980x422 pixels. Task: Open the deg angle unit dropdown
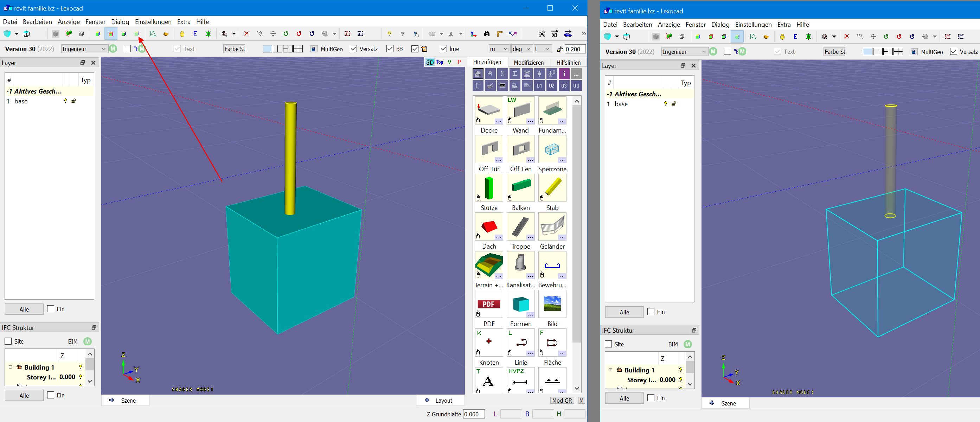click(x=521, y=49)
